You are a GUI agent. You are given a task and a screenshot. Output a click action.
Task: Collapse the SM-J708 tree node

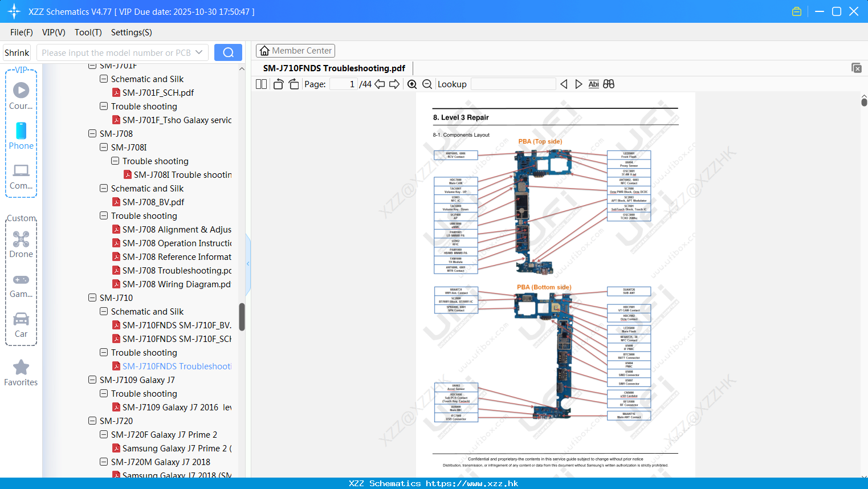pyautogui.click(x=92, y=133)
